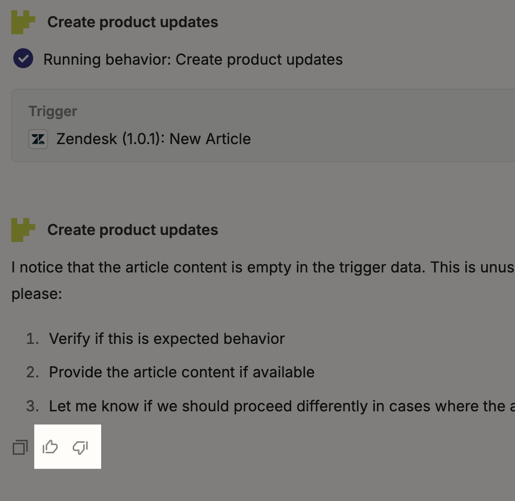Click the '1.' list number marker
Viewport: 515px width, 501px height.
point(32,339)
